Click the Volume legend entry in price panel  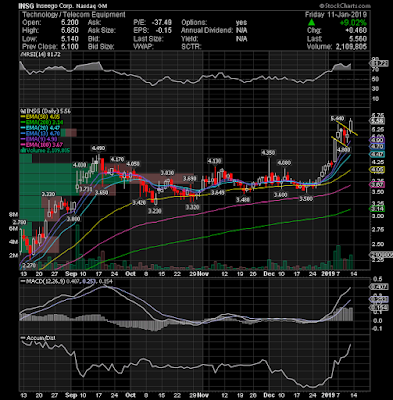(x=45, y=150)
